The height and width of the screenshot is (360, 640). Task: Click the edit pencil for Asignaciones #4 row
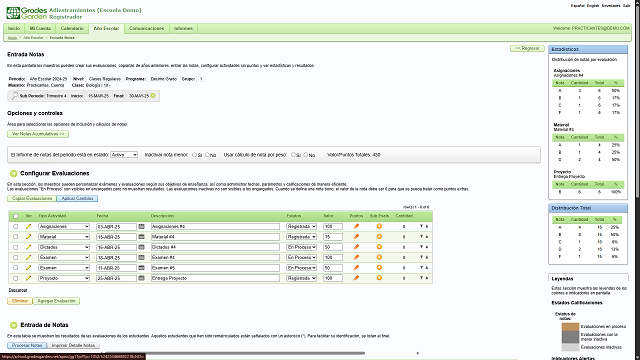(x=28, y=227)
